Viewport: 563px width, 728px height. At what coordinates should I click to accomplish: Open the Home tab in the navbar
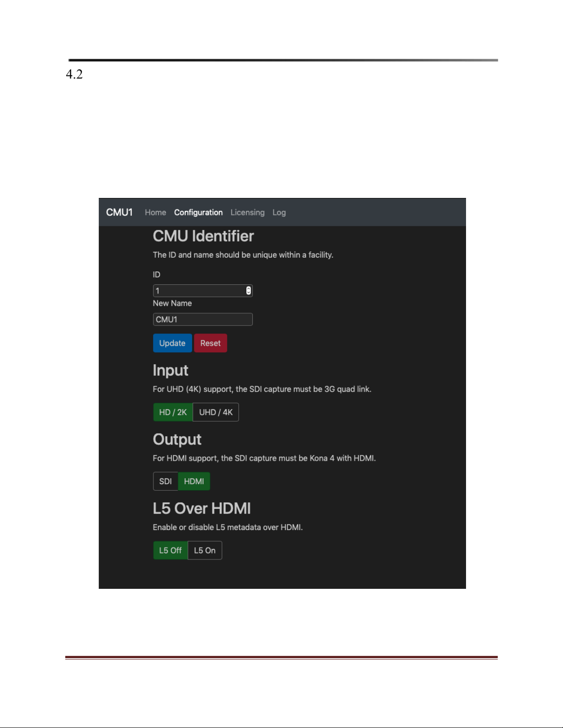(155, 213)
